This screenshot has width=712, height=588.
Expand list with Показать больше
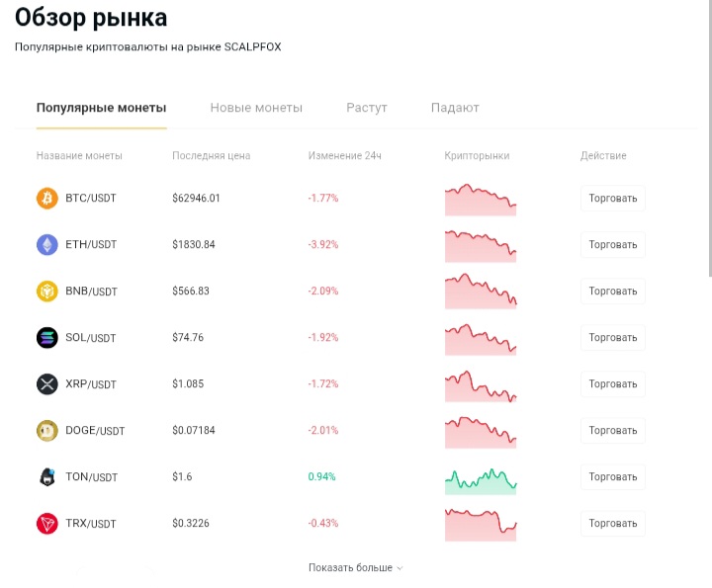[x=356, y=567]
